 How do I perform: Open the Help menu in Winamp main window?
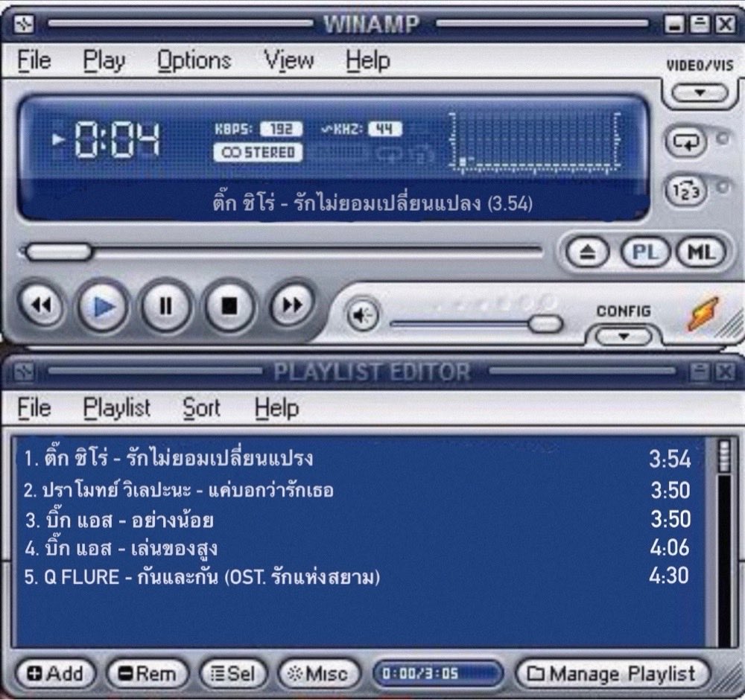(x=368, y=61)
